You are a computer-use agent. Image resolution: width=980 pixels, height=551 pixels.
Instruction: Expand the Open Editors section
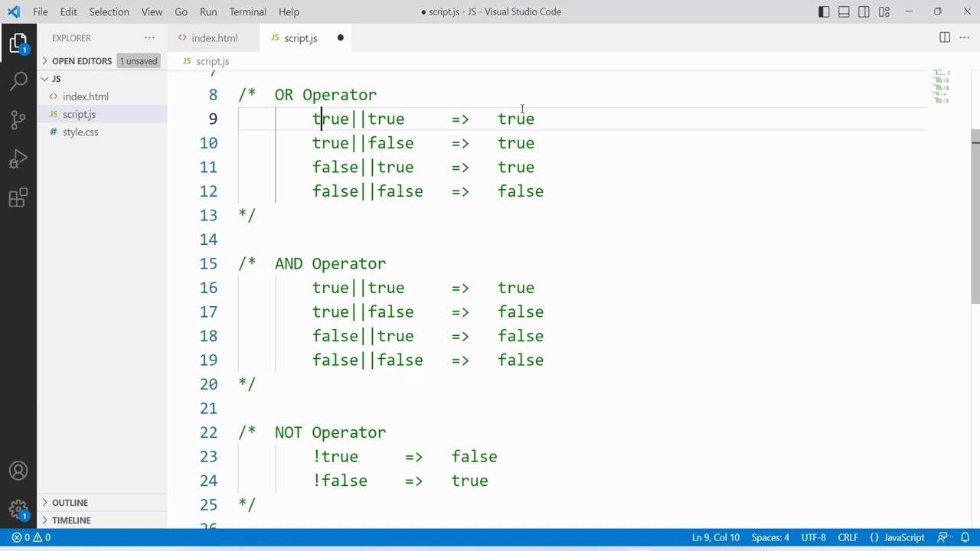pyautogui.click(x=81, y=61)
